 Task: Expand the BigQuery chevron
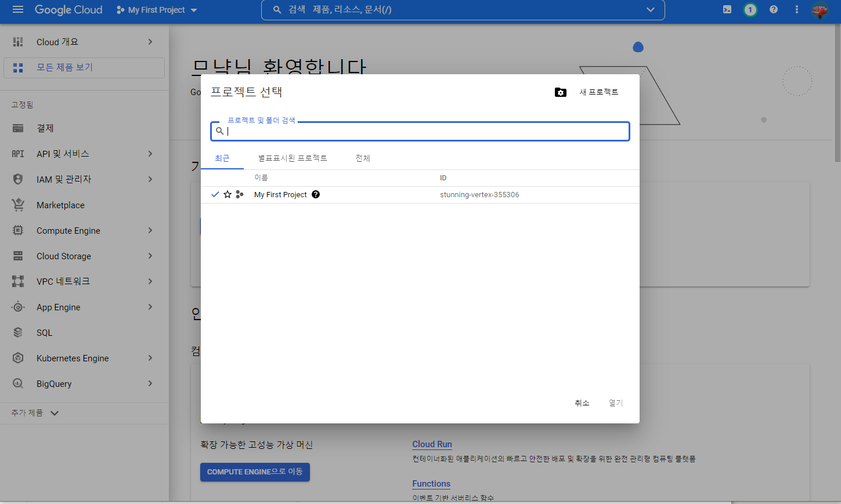(x=150, y=383)
